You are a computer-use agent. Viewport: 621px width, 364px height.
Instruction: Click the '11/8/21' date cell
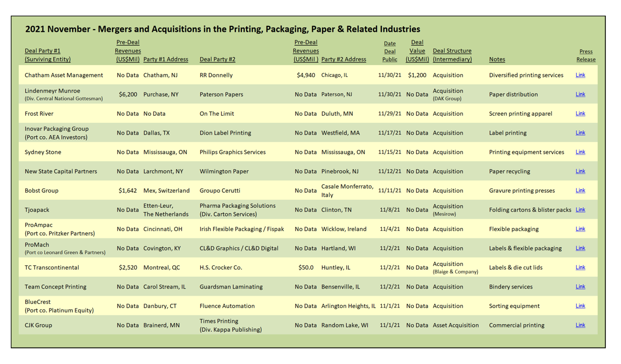pos(390,210)
